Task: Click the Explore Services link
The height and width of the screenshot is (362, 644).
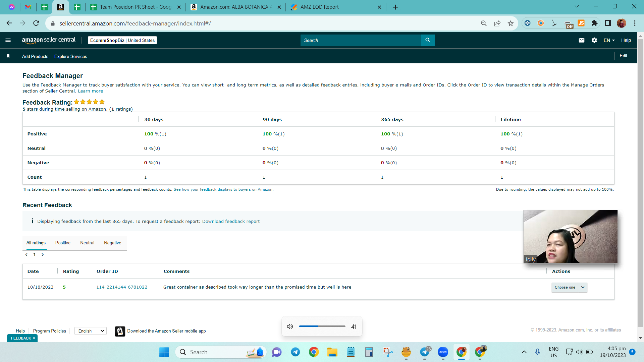Action: pyautogui.click(x=70, y=56)
